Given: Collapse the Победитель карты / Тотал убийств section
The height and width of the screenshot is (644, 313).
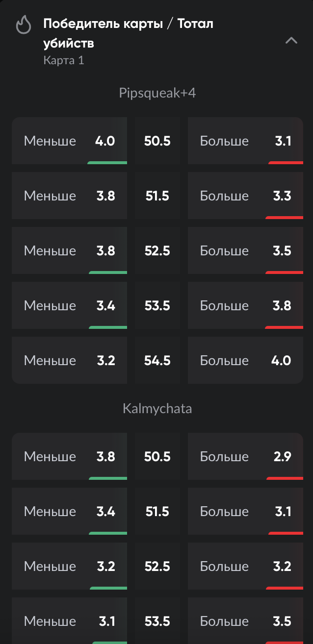Looking at the screenshot, I should (291, 41).
